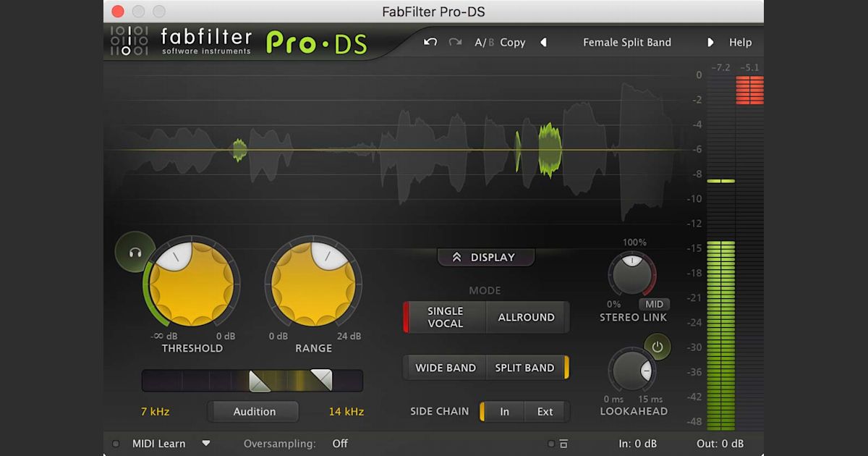Collapse the Display panel
The image size is (868, 456).
tap(485, 257)
